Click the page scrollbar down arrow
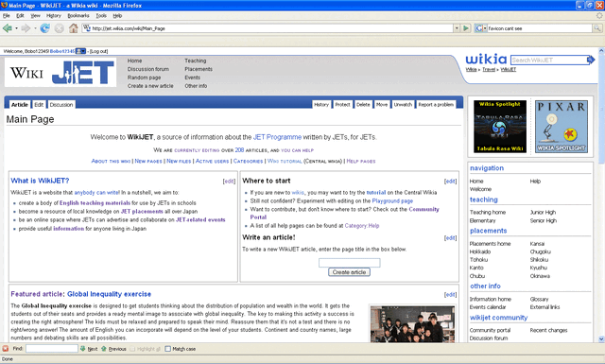 [601, 338]
